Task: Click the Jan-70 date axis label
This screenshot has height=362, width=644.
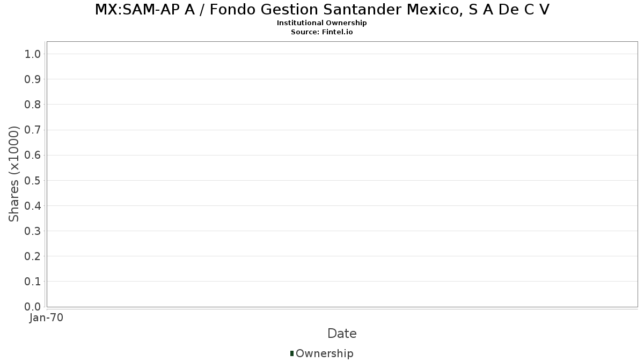Action: (x=47, y=318)
